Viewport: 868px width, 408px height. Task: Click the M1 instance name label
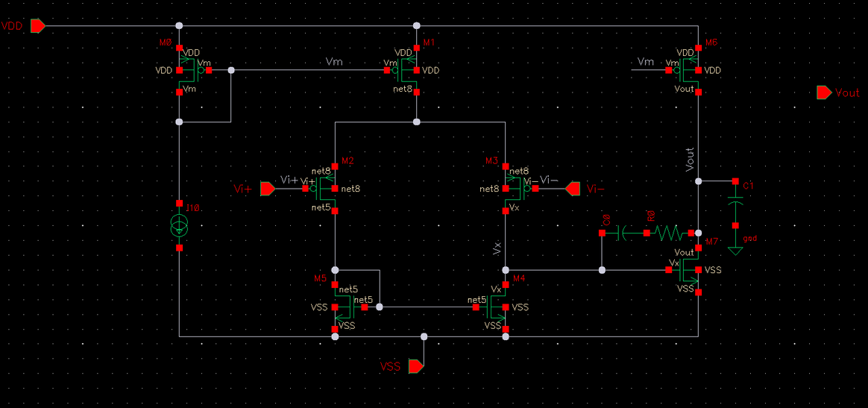429,43
